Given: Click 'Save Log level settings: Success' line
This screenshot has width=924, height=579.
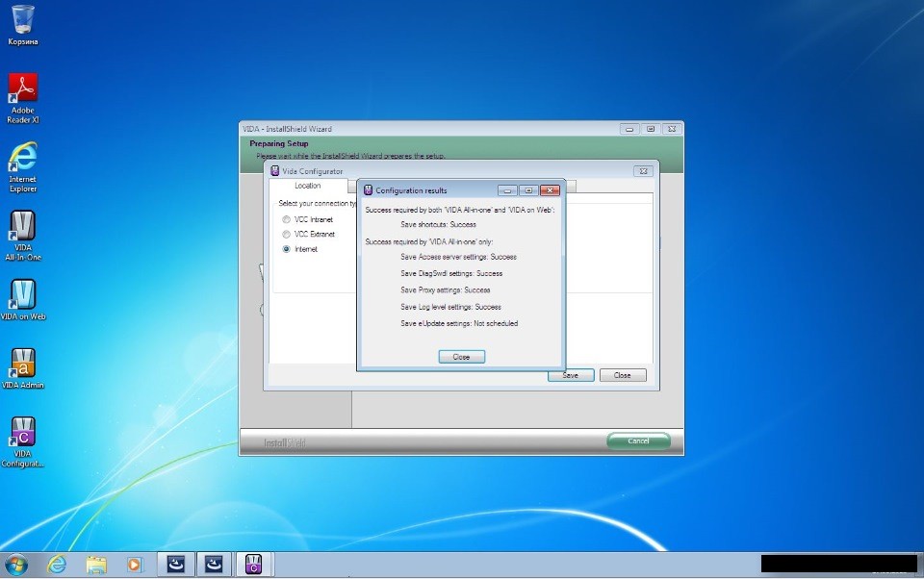Looking at the screenshot, I should (x=450, y=307).
